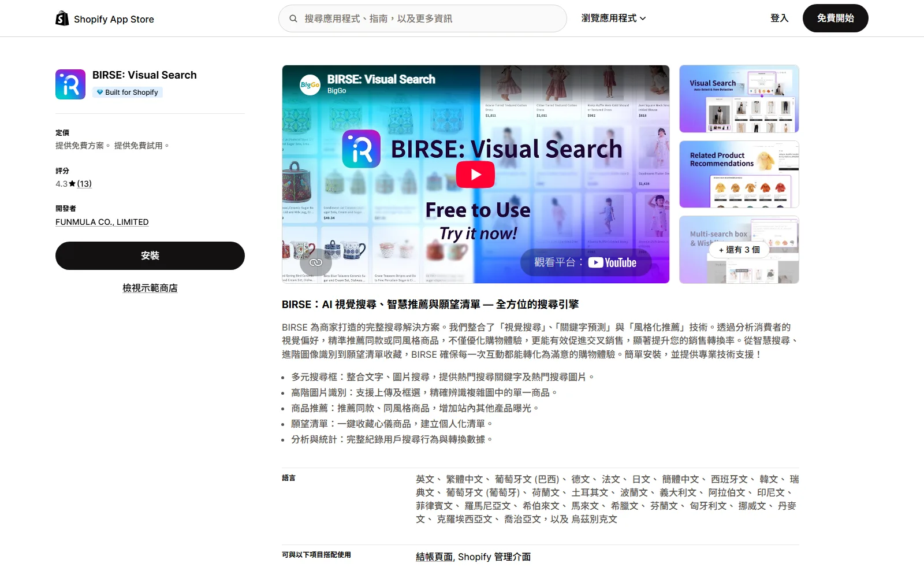Click the BIRSE app icon beside title

[70, 84]
